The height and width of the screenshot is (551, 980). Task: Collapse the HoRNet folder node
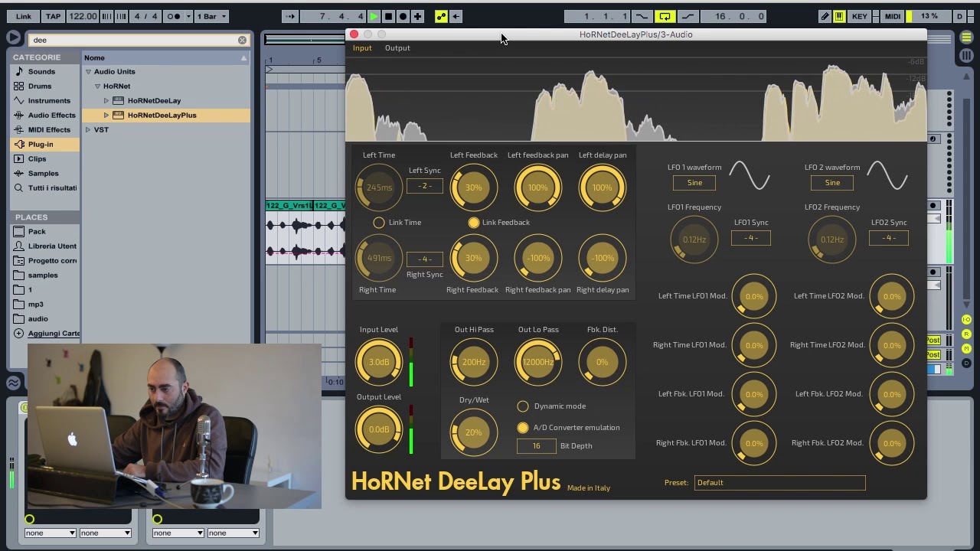pos(97,86)
